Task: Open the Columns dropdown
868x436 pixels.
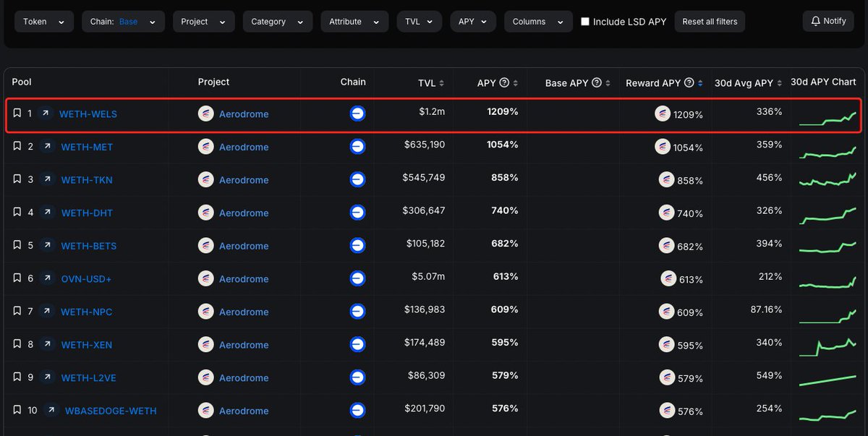Action: coord(537,21)
